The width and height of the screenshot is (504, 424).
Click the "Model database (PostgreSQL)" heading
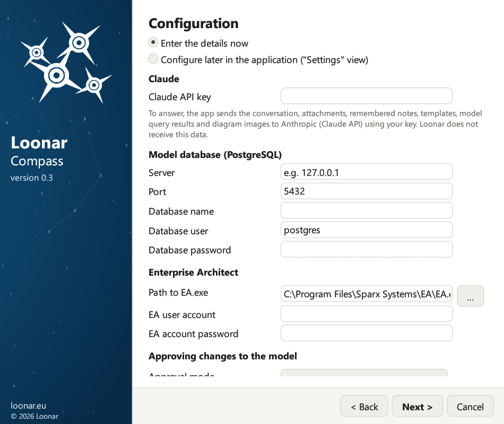coord(215,155)
